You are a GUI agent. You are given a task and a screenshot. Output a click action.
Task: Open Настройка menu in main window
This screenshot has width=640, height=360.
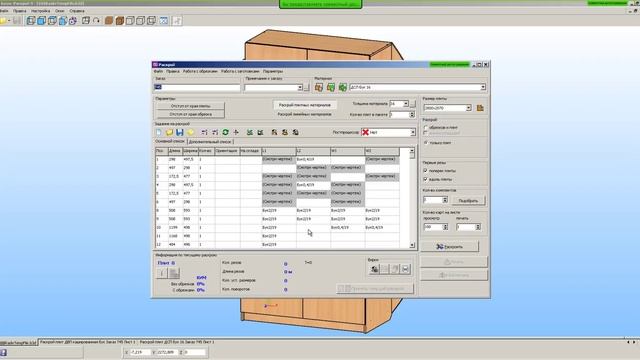click(40, 11)
